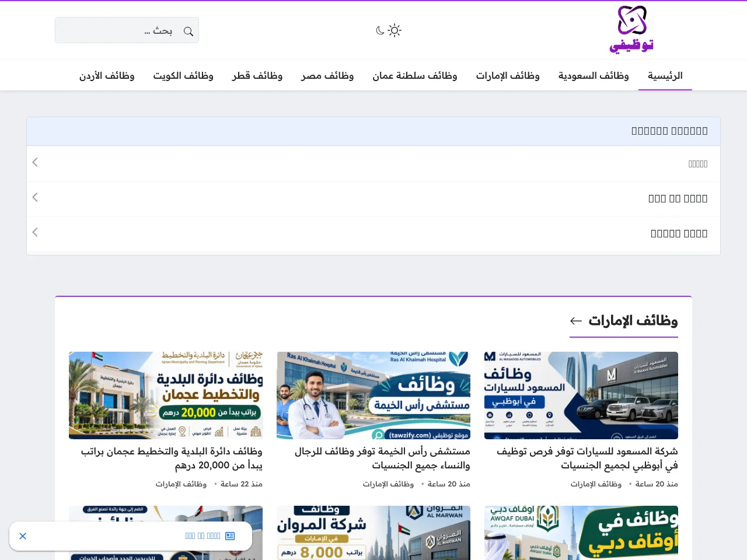Open the وظائف سلطنة عمان menu item
The width and height of the screenshot is (747, 560).
coord(415,75)
